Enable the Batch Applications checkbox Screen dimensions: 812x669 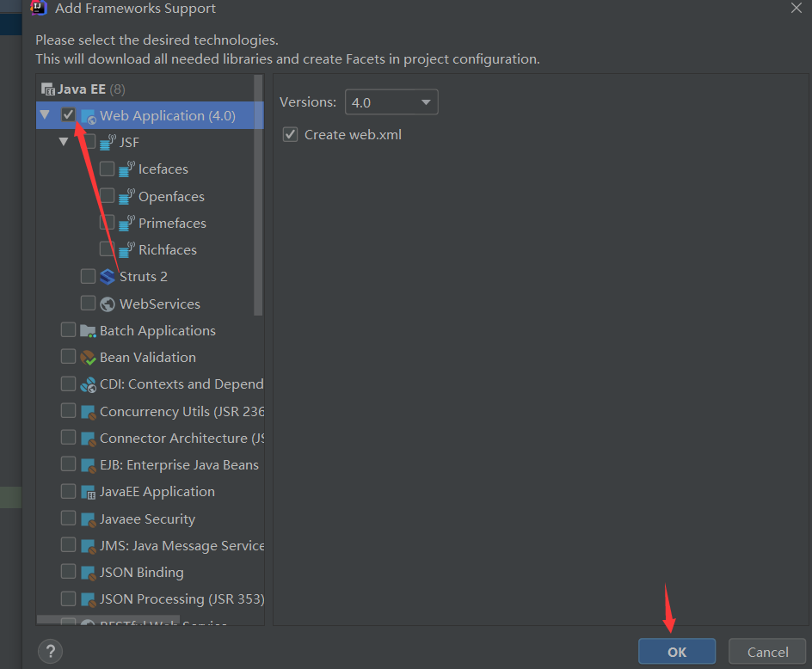tap(68, 330)
